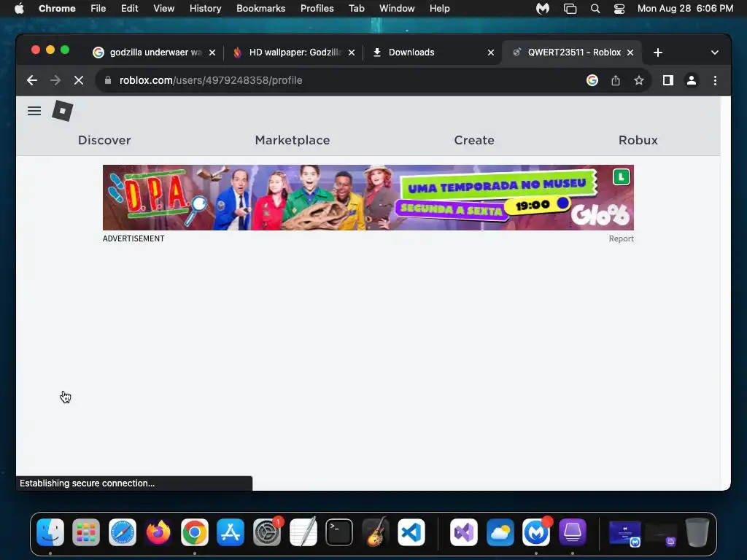Open TextEdit from the dock
Image resolution: width=747 pixels, height=560 pixels.
pos(303,532)
